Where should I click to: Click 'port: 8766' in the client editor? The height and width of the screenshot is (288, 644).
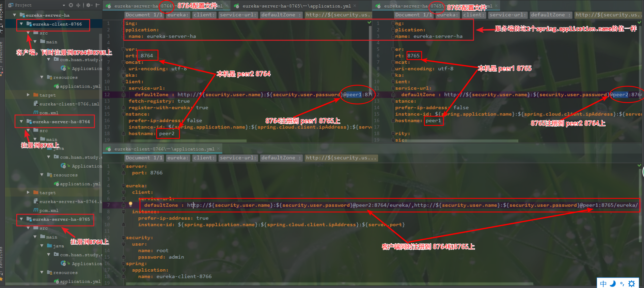[147, 173]
